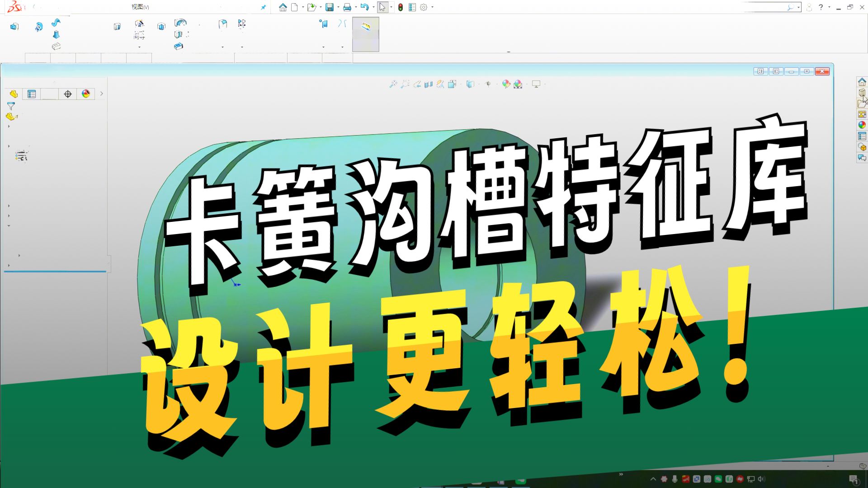The height and width of the screenshot is (488, 868).
Task: Open the View Palette panel
Action: (863, 113)
